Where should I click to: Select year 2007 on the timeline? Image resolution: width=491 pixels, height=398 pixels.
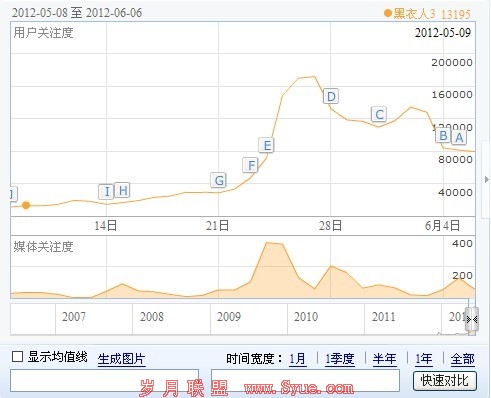click(x=74, y=316)
